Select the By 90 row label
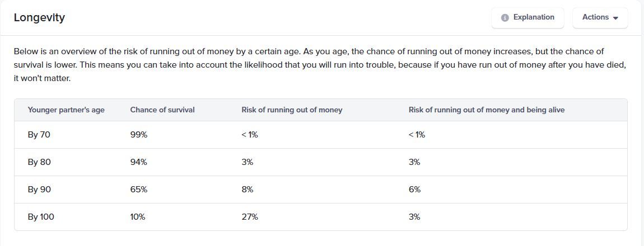The width and height of the screenshot is (644, 246). coord(39,190)
